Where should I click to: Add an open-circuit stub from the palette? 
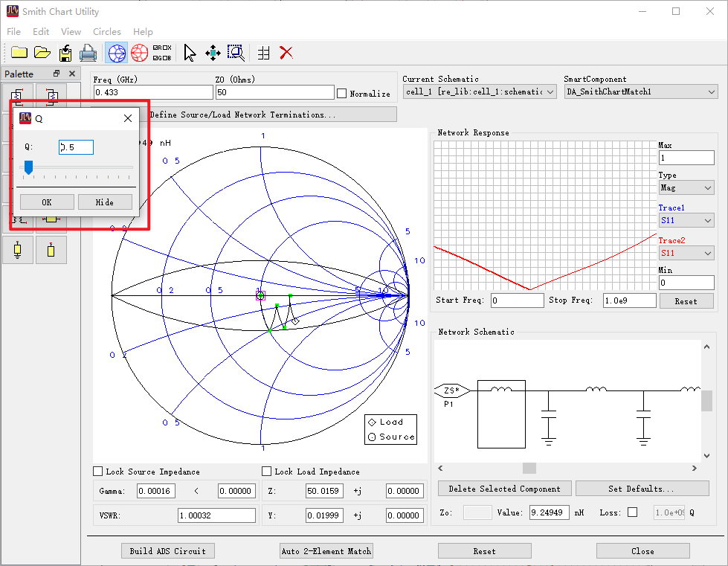click(x=51, y=250)
